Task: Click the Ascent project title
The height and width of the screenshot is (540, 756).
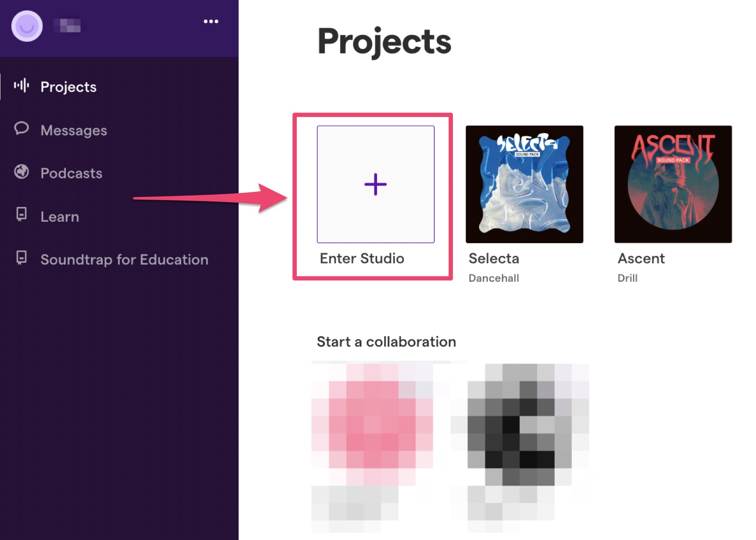Action: 641,258
